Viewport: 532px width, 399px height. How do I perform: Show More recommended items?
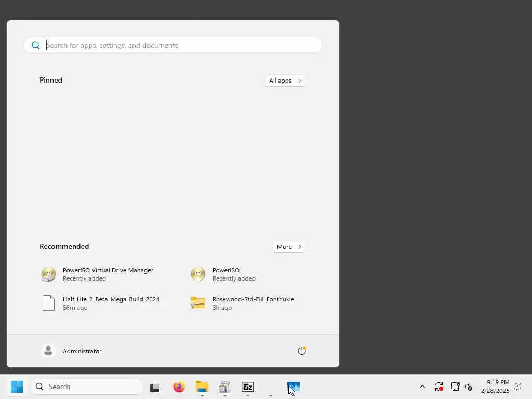click(x=289, y=247)
